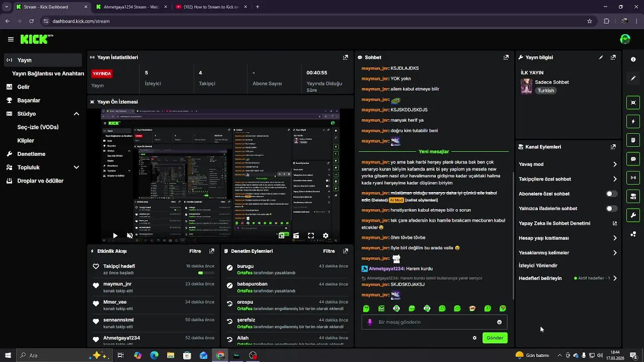
Task: Open Windows Start menu
Action: (x=8, y=355)
